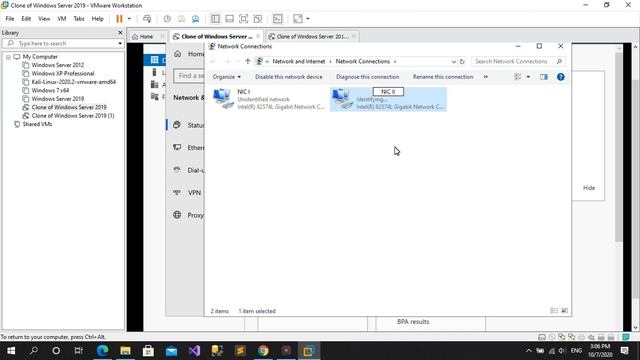Open the Help menu

[x=97, y=19]
